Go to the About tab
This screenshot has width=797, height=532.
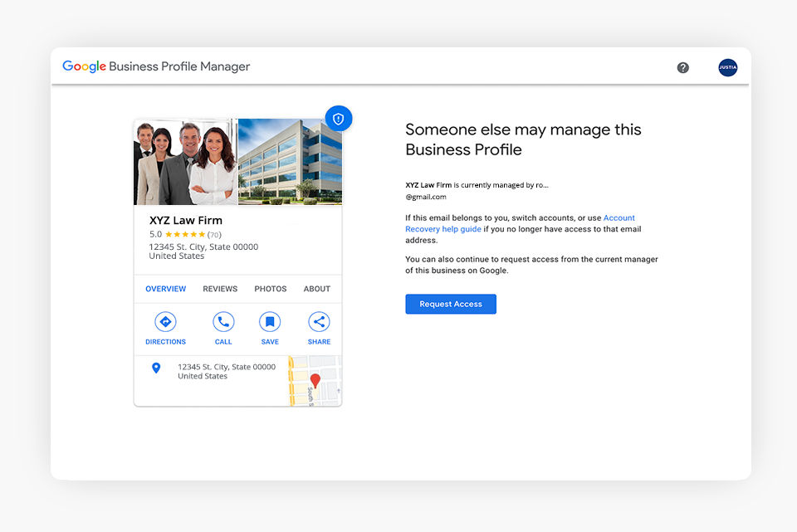317,289
